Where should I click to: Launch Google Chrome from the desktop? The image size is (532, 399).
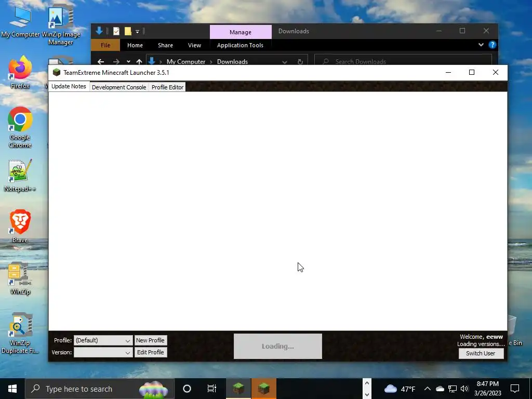pos(20,127)
